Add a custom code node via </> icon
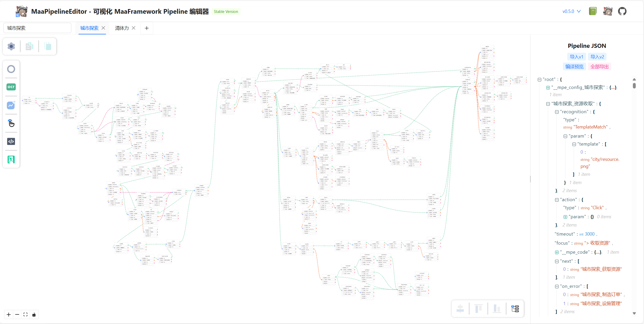Viewport: 644px width, 324px height. click(11, 141)
